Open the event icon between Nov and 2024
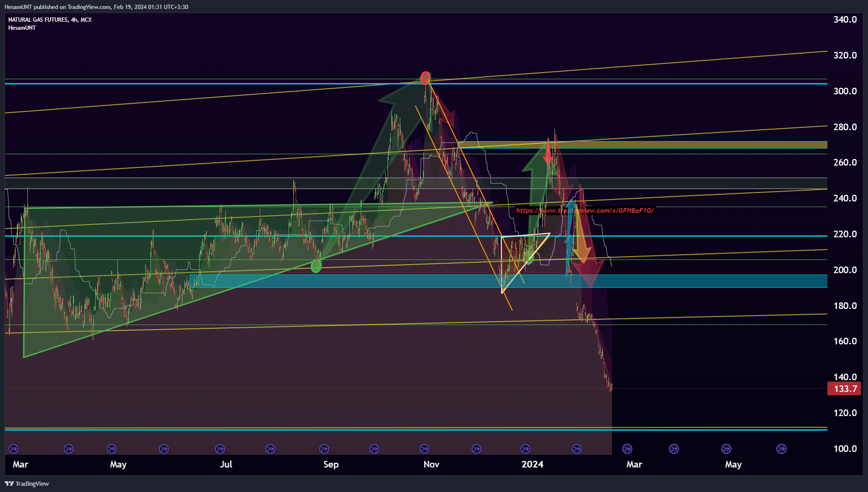868x492 pixels. click(x=476, y=449)
